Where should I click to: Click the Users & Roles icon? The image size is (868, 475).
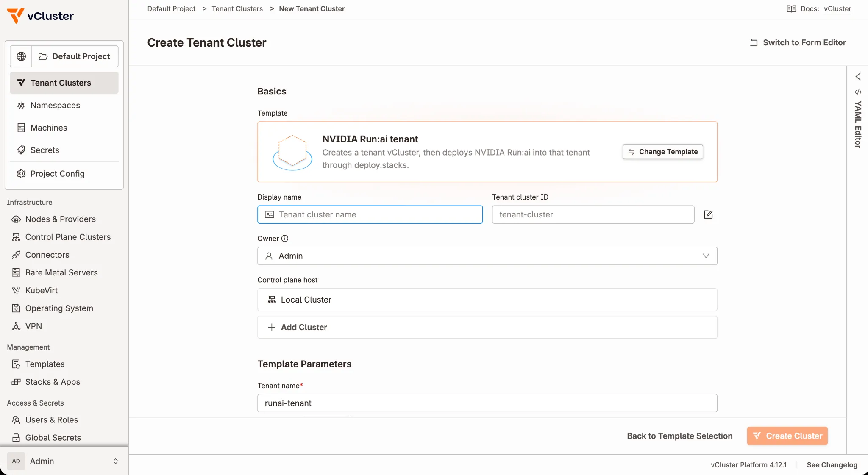coord(16,420)
